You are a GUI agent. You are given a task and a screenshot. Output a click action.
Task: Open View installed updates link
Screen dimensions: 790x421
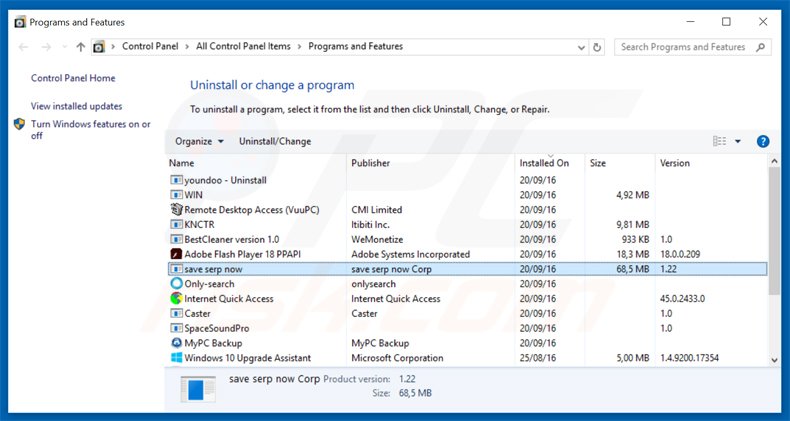(x=77, y=106)
